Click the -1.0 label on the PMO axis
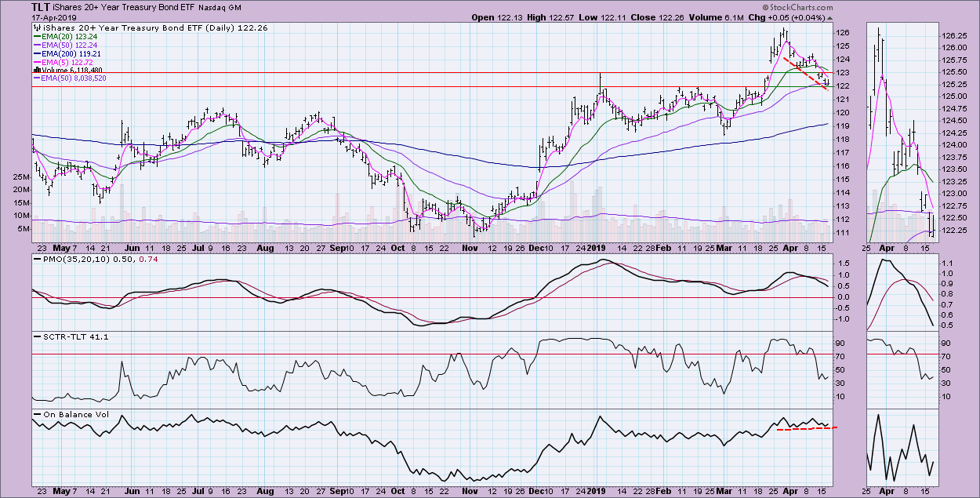980x498 pixels. [842, 319]
